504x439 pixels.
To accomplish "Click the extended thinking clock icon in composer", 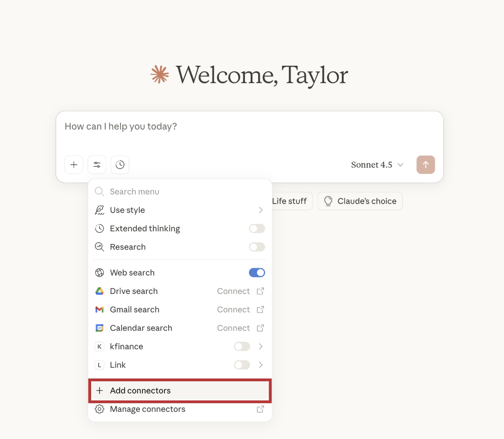I will click(x=120, y=165).
